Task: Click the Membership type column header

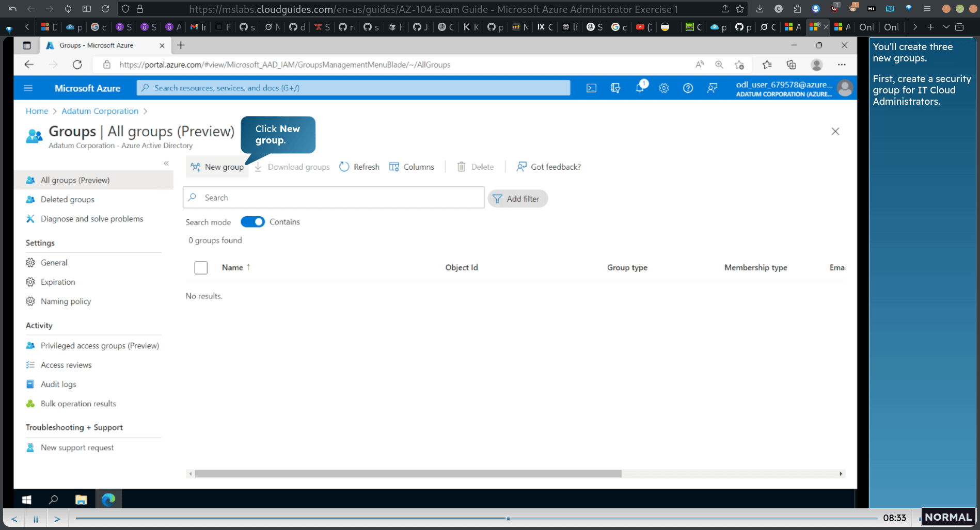Action: coord(756,267)
